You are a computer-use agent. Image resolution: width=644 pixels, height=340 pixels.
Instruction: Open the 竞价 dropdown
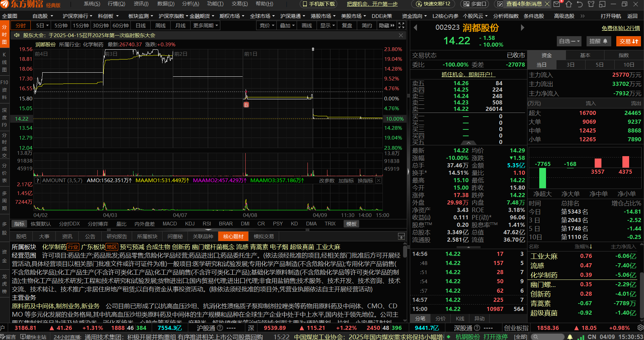pyautogui.click(x=267, y=25)
